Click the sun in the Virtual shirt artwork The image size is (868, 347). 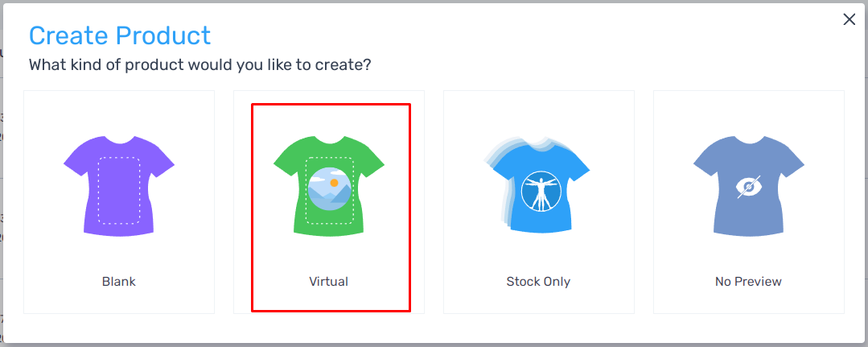[334, 183]
